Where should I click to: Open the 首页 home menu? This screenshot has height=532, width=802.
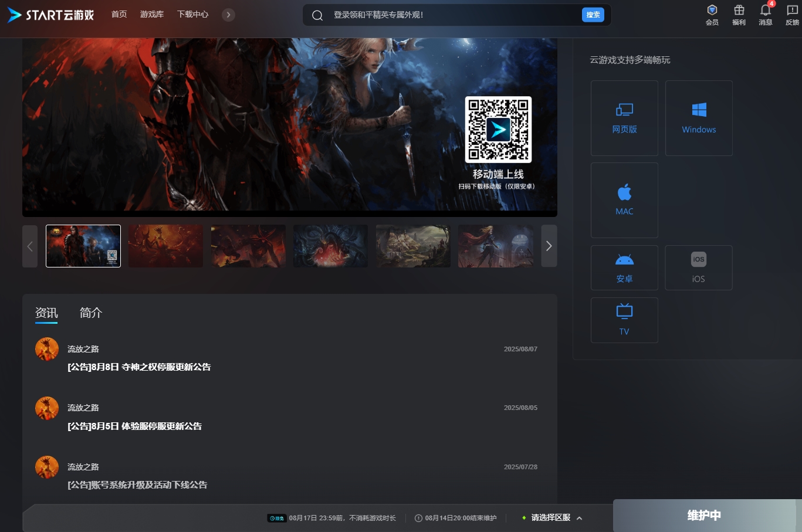(x=119, y=14)
